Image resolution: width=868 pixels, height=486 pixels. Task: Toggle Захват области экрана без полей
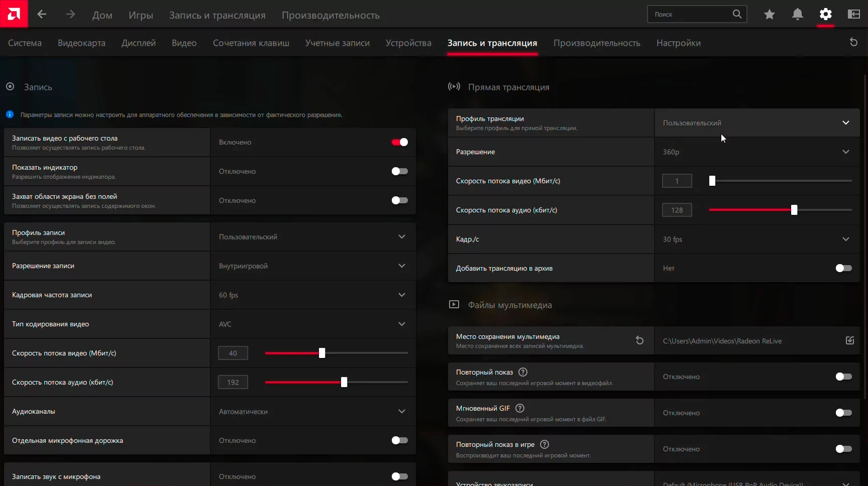coord(400,200)
